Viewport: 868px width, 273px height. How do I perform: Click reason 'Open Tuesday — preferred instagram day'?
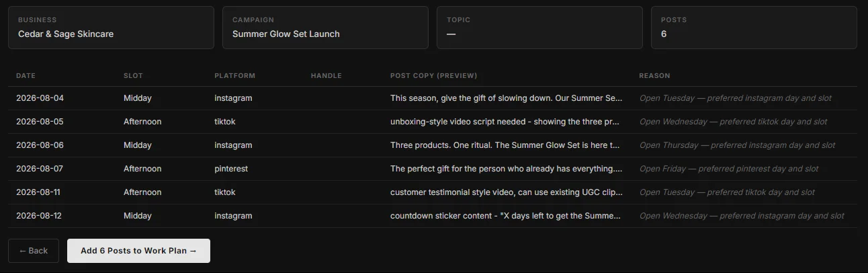pyautogui.click(x=736, y=98)
